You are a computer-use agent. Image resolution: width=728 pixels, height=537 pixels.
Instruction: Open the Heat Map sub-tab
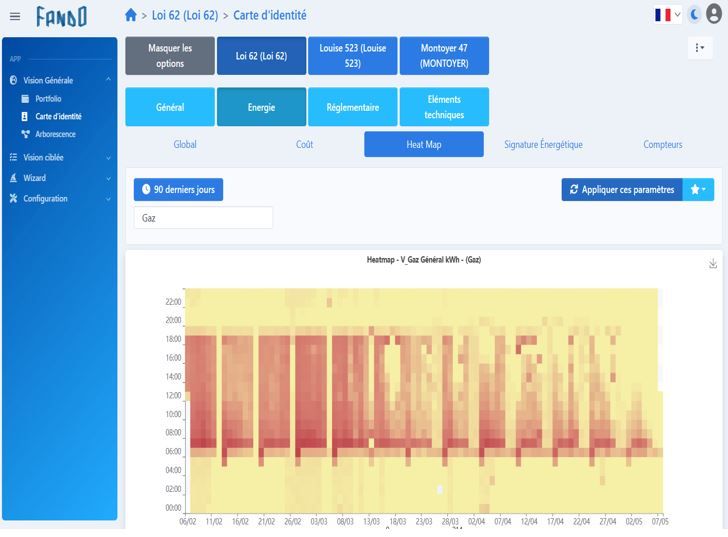(x=424, y=144)
